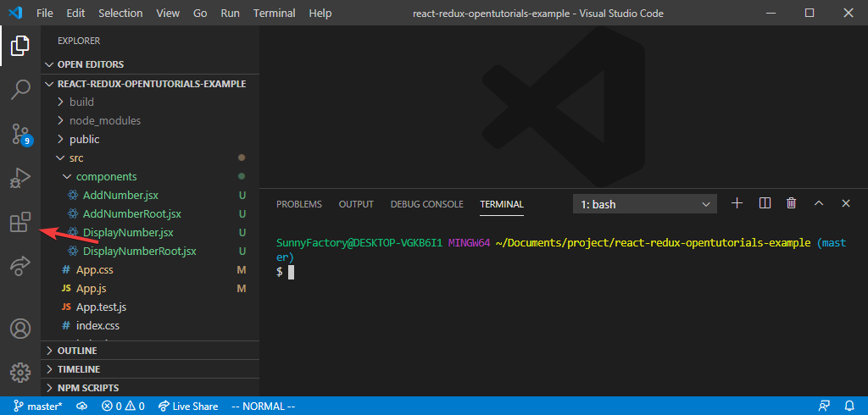Open the View menu
Viewport: 868px width, 415px height.
click(x=168, y=13)
